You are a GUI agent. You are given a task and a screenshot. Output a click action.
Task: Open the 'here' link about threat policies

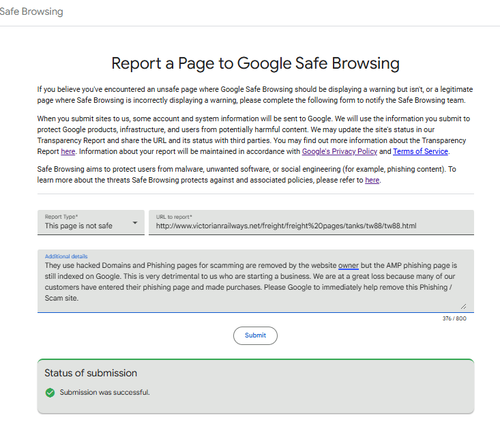click(x=372, y=180)
